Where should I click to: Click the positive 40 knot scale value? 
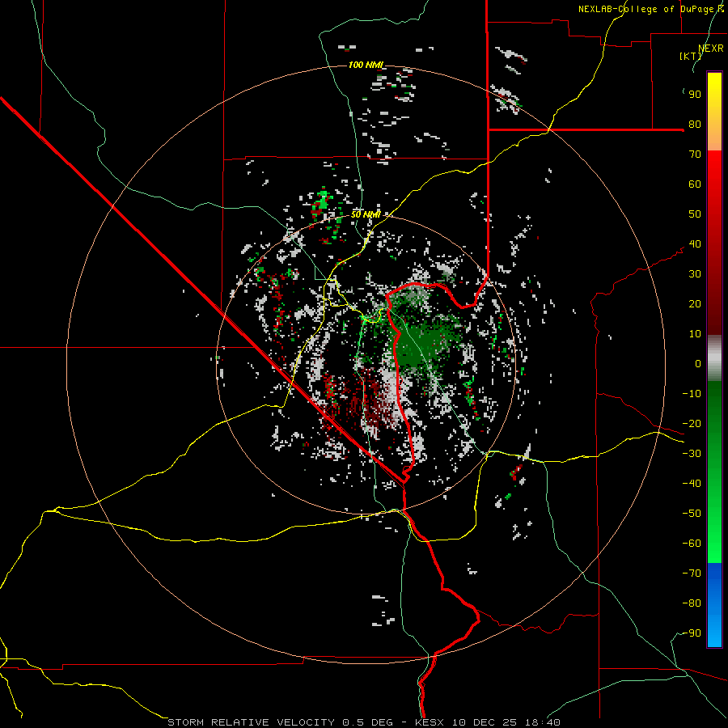695,244
